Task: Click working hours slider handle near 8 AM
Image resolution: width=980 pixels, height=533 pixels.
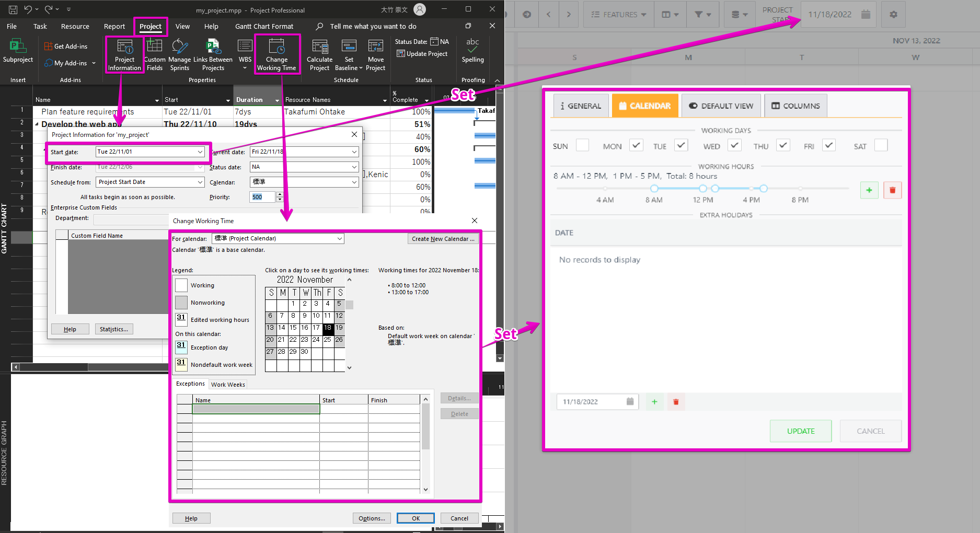Action: pos(654,188)
